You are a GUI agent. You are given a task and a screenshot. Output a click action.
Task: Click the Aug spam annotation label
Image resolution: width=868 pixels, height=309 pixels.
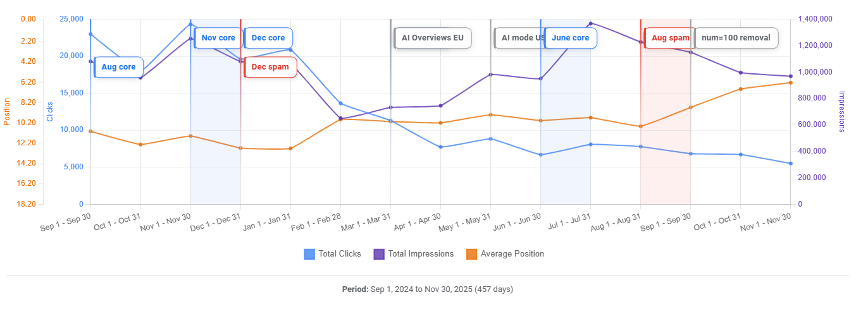(668, 38)
